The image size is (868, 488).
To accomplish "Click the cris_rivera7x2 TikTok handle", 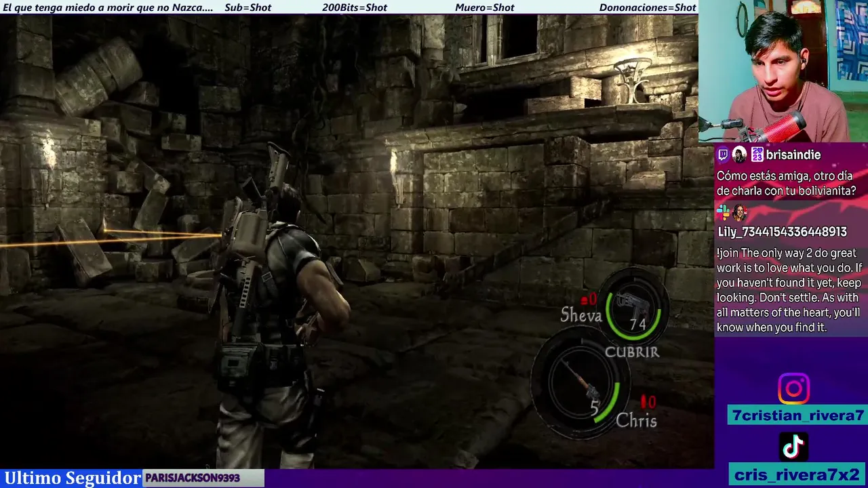I will 797,474.
